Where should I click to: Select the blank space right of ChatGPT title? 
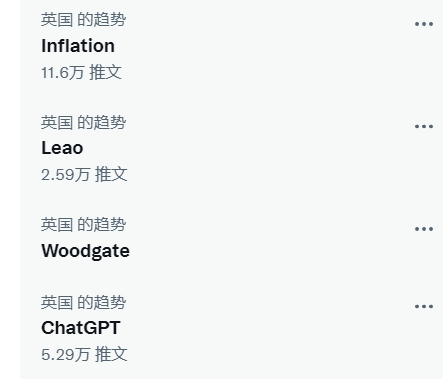267,328
